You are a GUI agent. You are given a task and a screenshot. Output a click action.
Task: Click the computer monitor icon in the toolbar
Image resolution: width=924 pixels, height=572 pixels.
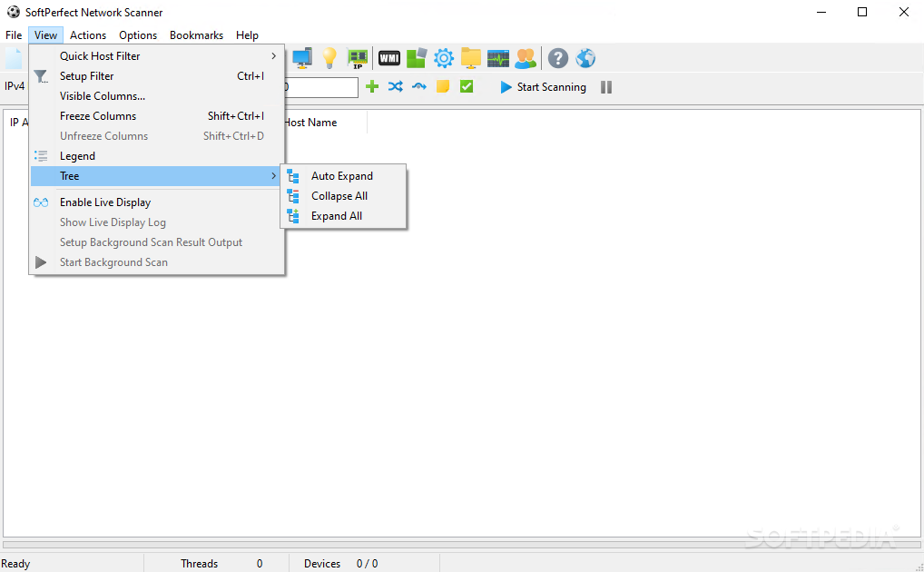[302, 58]
